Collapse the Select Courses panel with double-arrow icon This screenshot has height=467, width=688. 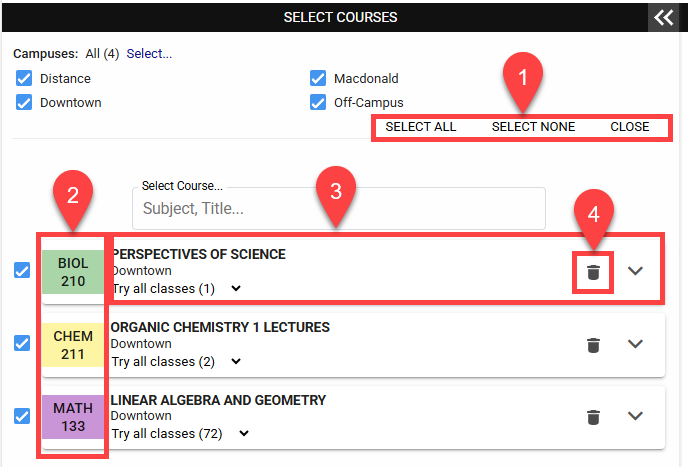pyautogui.click(x=663, y=18)
